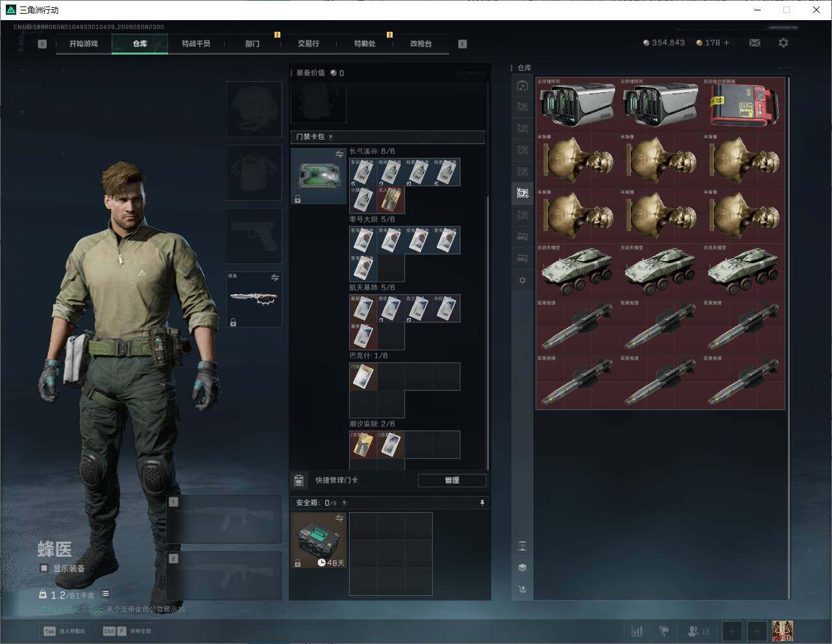Click the icon above the stacked layers icon
Viewport: 832px width, 644px height.
(x=522, y=546)
